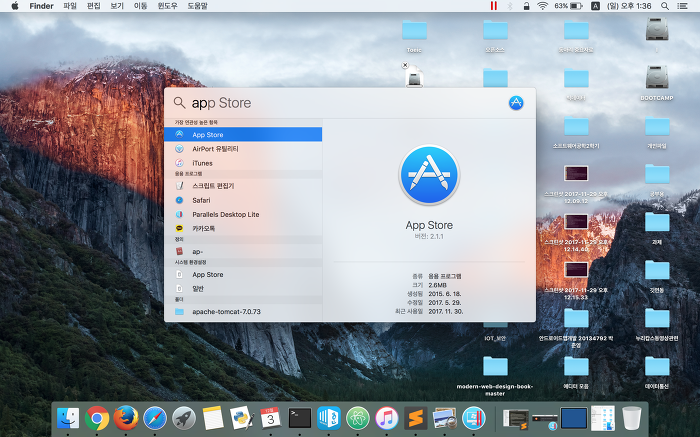This screenshot has height=437, width=700.
Task: Click the Bluetooth menu bar icon
Action: (x=510, y=6)
